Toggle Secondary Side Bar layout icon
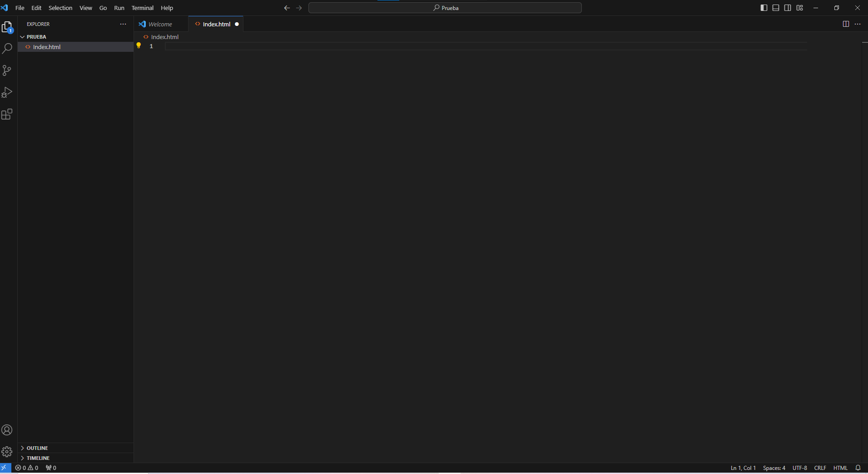The image size is (868, 474). tap(788, 8)
